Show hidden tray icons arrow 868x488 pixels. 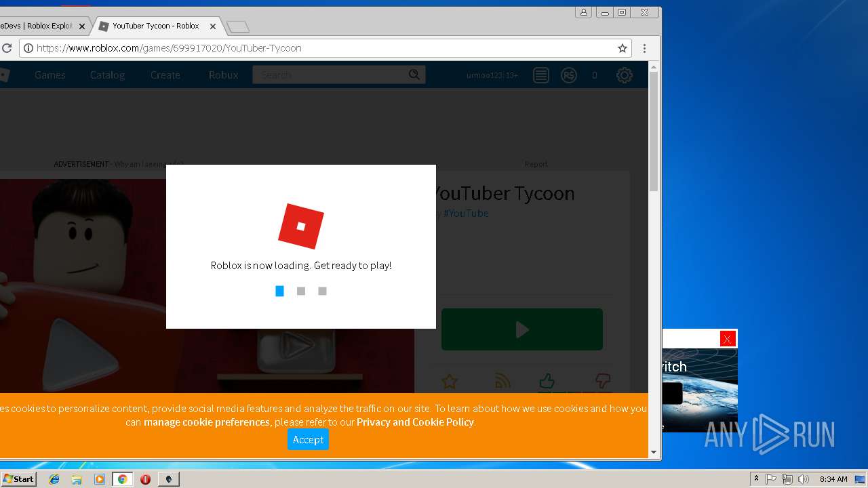click(x=756, y=479)
